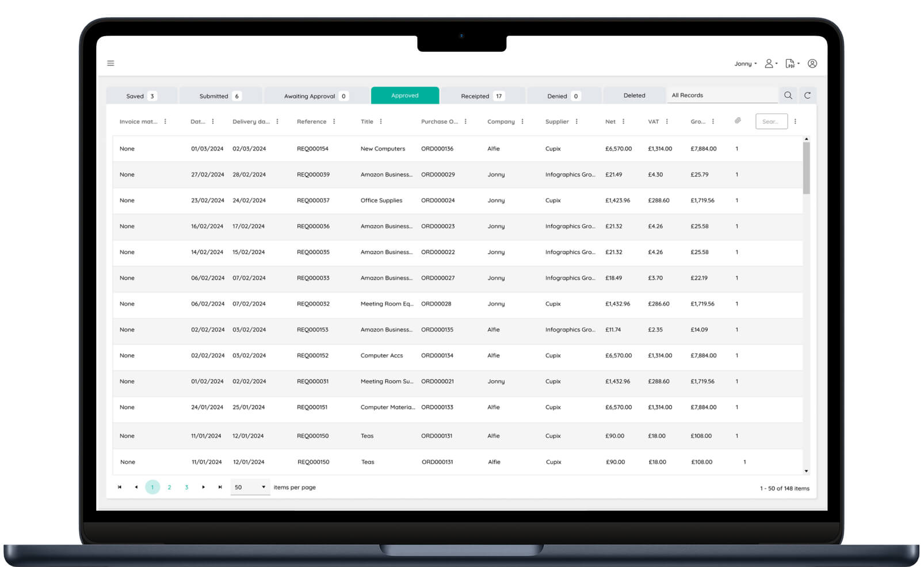924x567 pixels.
Task: Click the table vertical scrollbar thumb
Action: [x=806, y=167]
